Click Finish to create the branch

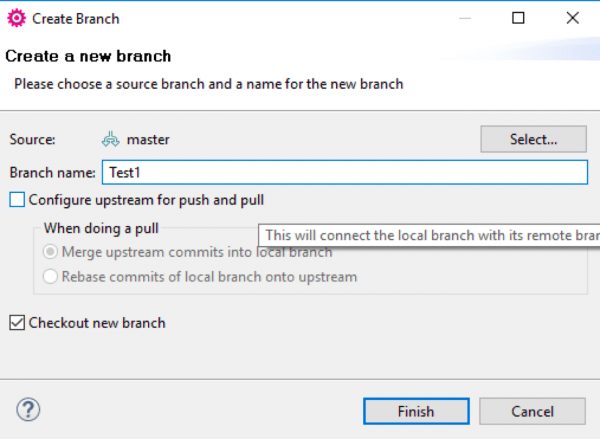(x=416, y=411)
